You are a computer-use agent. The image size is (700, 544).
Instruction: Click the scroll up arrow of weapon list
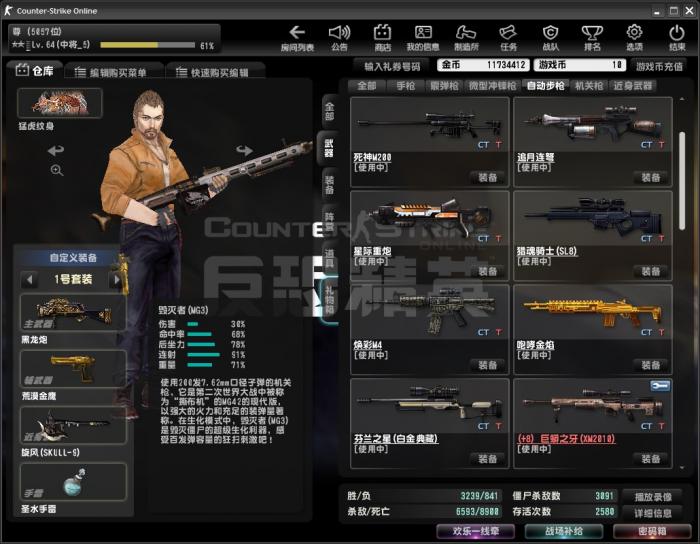(682, 99)
